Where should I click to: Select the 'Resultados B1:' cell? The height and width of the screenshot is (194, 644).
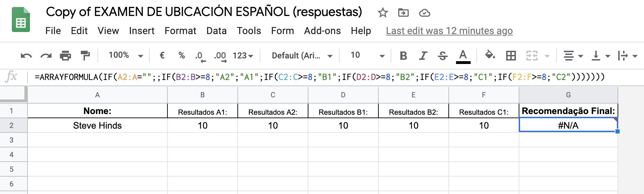(343, 111)
